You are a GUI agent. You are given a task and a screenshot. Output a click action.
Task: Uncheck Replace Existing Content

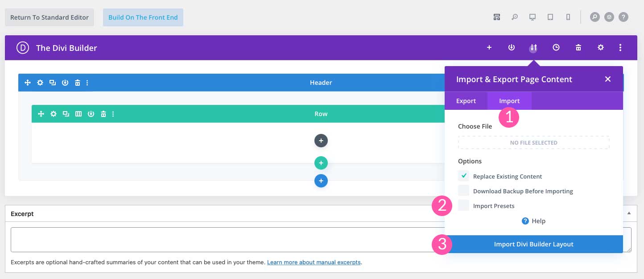[463, 176]
